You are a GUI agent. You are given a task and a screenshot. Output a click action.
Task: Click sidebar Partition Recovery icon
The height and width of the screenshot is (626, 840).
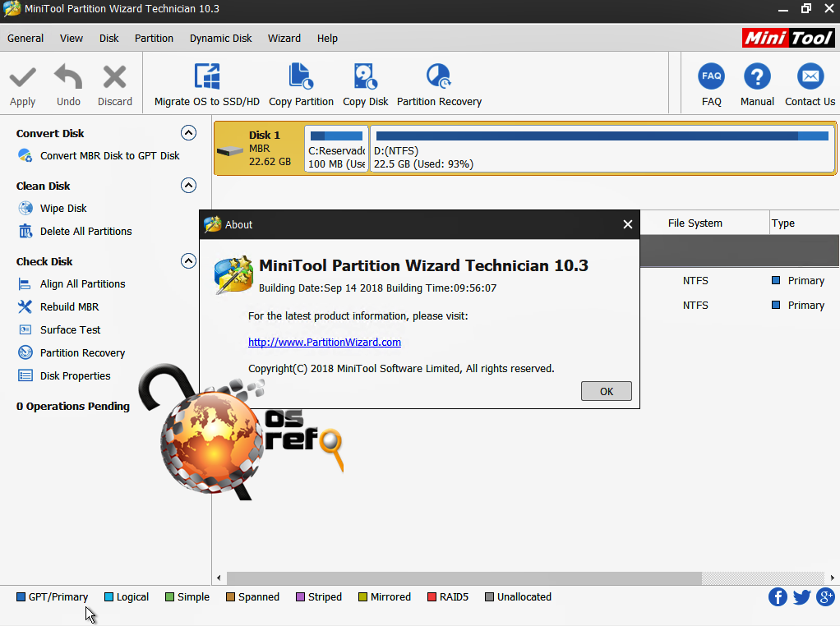tap(25, 352)
